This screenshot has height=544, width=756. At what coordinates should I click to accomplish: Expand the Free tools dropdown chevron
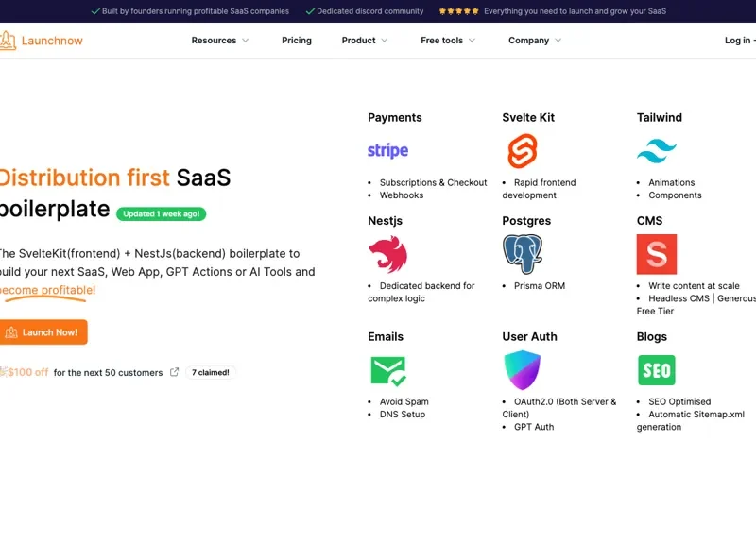point(472,41)
